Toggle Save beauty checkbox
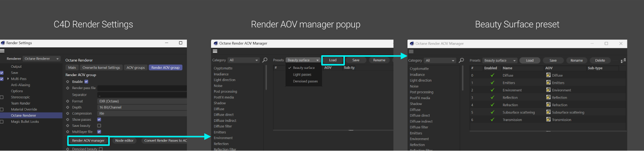The height and width of the screenshot is (151, 644). 99,125
